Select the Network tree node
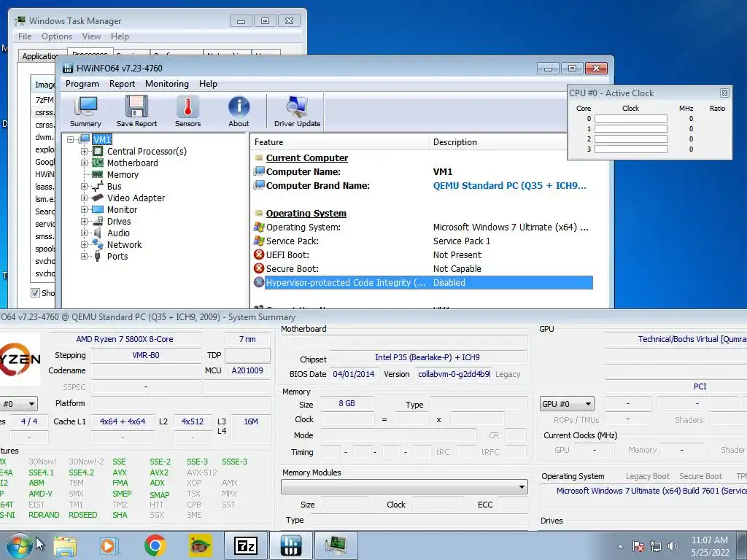 tap(124, 245)
